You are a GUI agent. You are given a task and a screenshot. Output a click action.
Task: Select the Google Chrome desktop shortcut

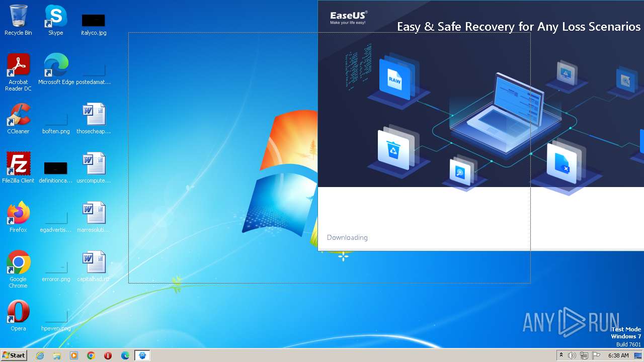[18, 269]
